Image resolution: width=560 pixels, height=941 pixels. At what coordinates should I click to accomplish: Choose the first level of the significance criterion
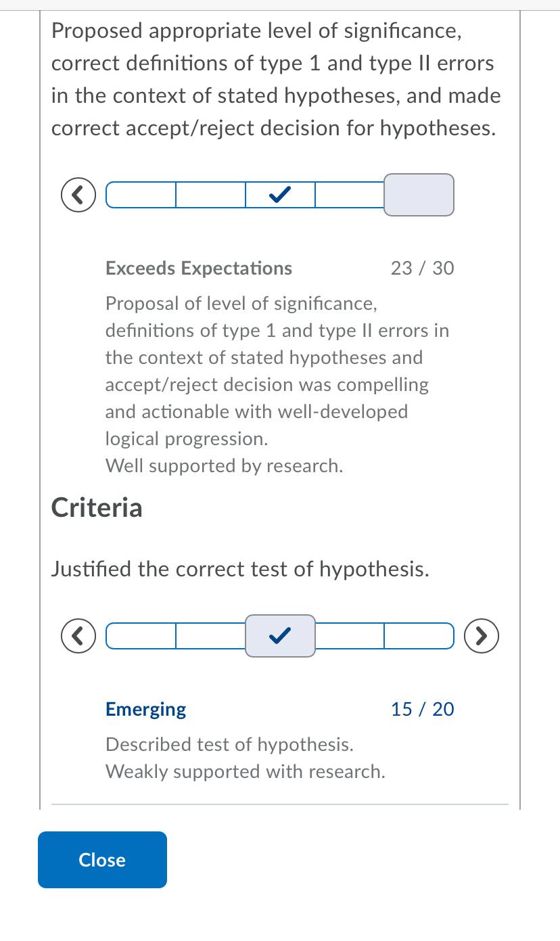point(141,196)
